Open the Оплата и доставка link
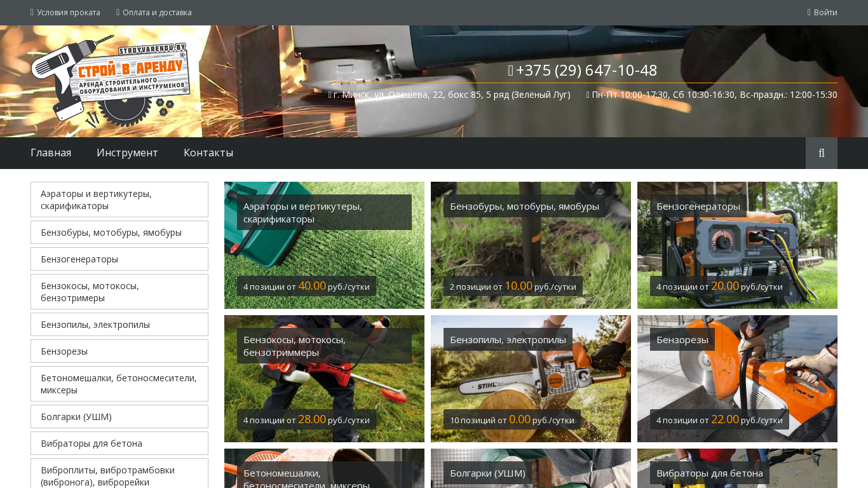The height and width of the screenshot is (488, 868). 154,12
